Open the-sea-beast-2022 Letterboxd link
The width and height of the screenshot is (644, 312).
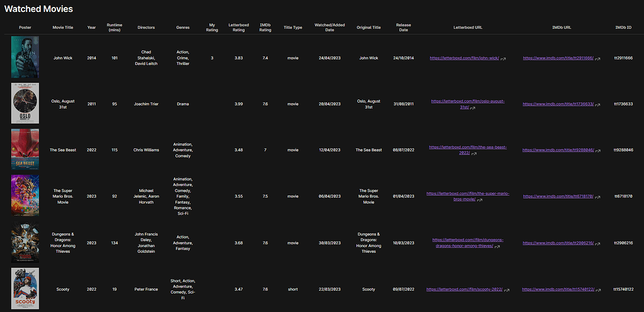click(x=468, y=150)
